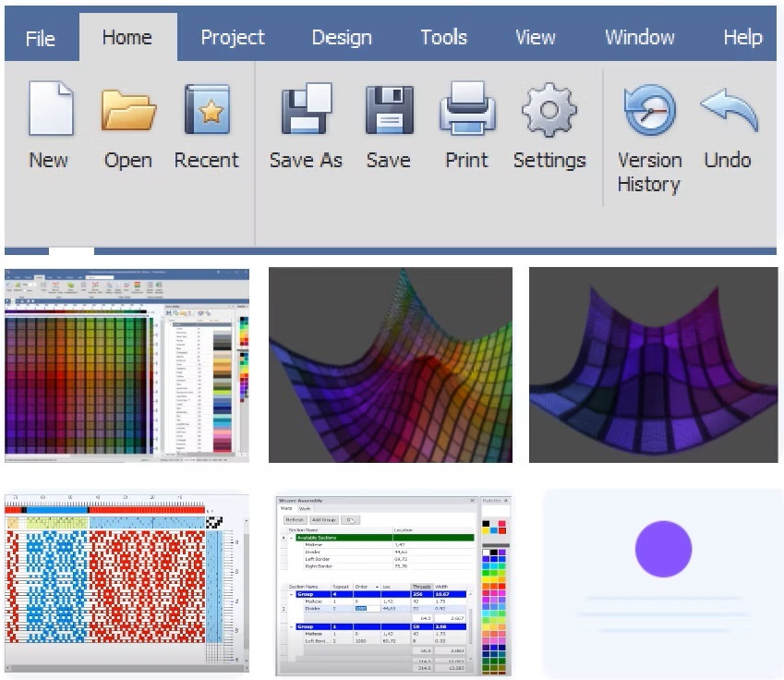This screenshot has height=680, width=784.
Task: Open the Window tab
Action: (639, 38)
